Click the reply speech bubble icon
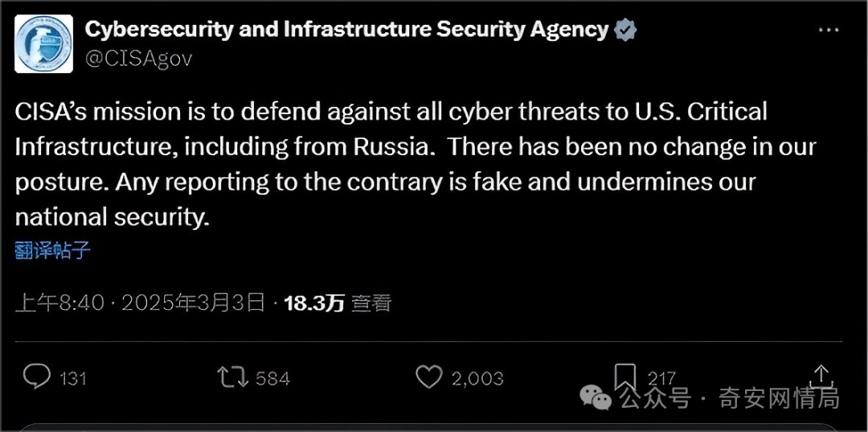The image size is (868, 432). [37, 377]
